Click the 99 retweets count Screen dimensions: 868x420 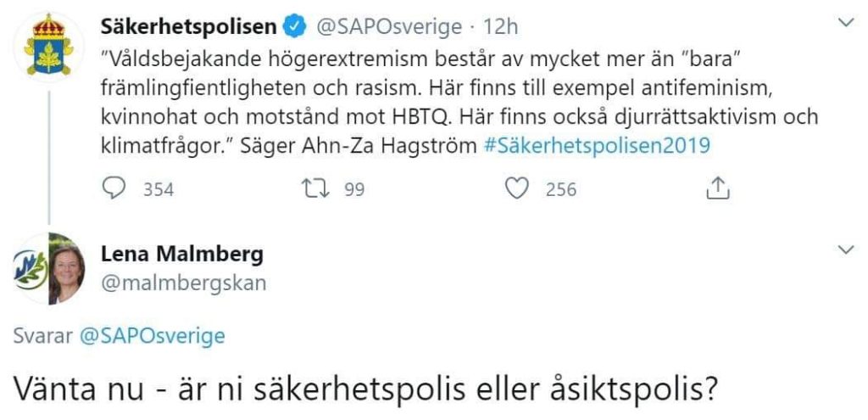pyautogui.click(x=354, y=190)
